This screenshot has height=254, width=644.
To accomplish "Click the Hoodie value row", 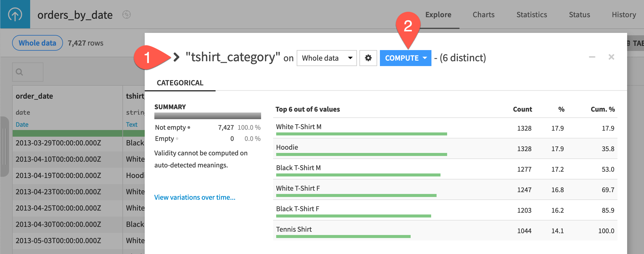I will 445,149.
